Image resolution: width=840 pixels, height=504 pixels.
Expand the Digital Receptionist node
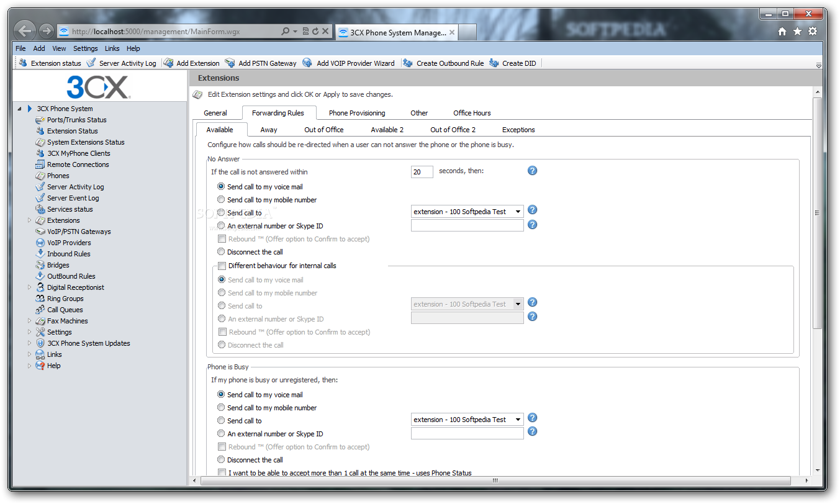29,287
